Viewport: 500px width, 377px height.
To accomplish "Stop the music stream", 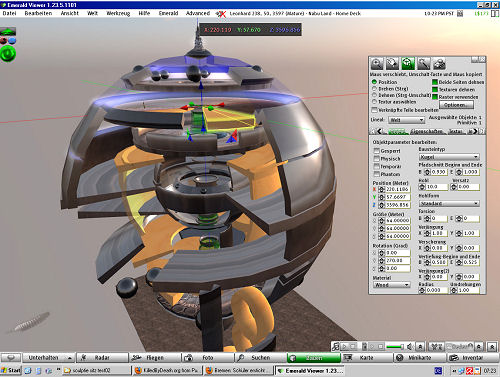I will click(x=353, y=346).
